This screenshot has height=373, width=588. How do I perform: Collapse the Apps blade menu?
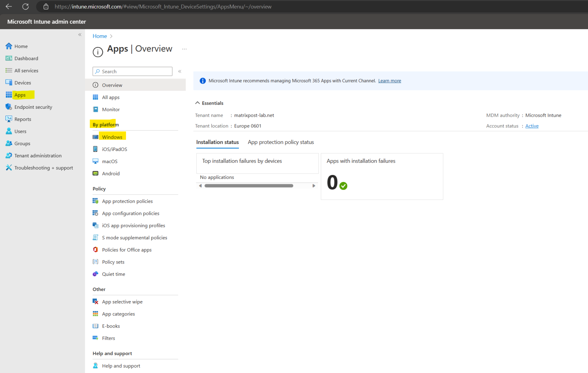point(180,71)
